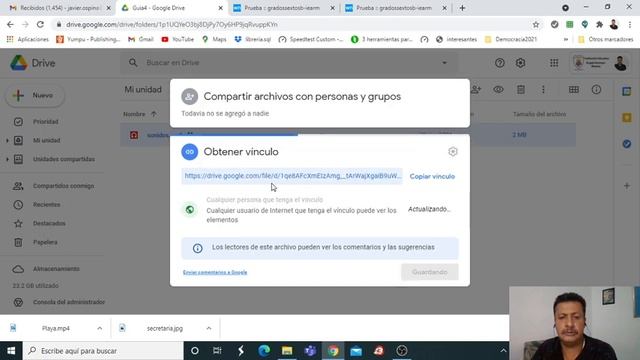Click the trash toolbar icon

(x=521, y=89)
